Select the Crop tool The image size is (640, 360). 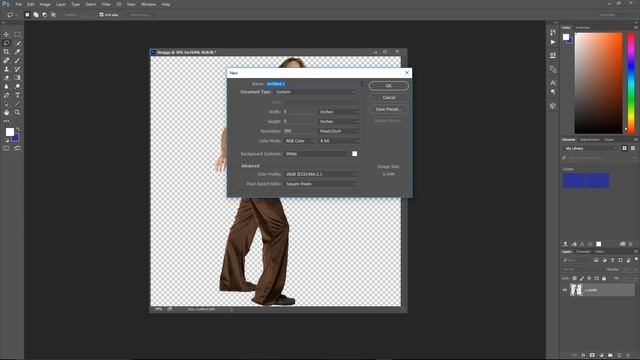tap(6, 51)
